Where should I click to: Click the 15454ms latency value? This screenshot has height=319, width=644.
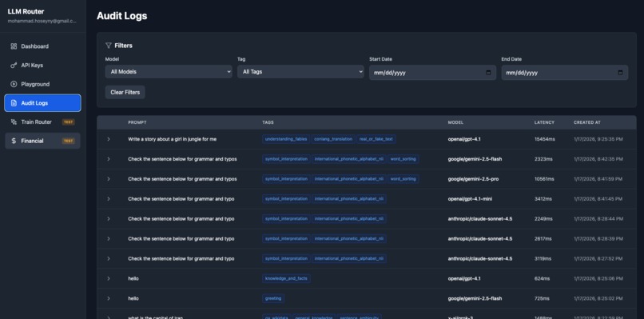[x=545, y=139]
